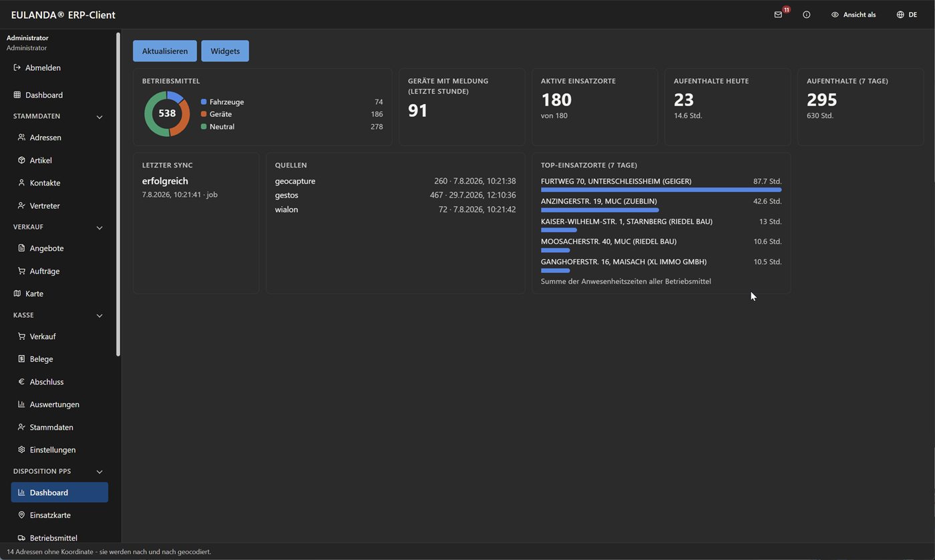The image size is (935, 560).
Task: Click the Adressen people icon
Action: (21, 137)
